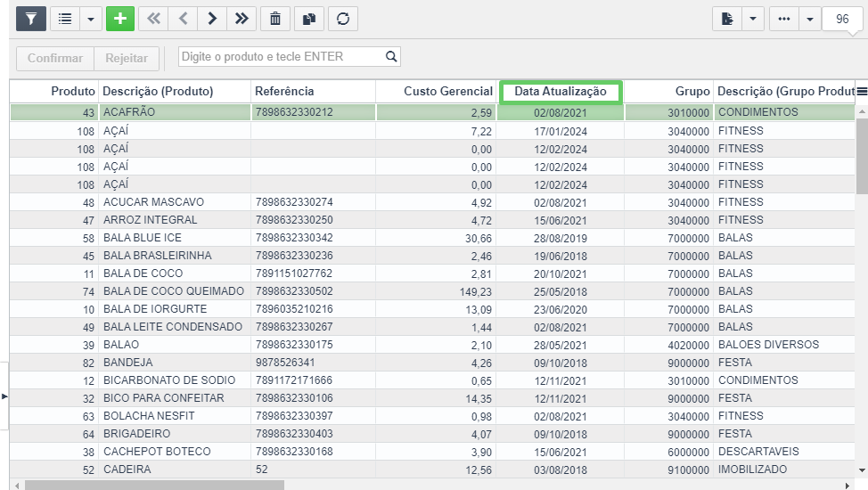Go to next record arrow
The height and width of the screenshot is (490, 868).
point(212,19)
